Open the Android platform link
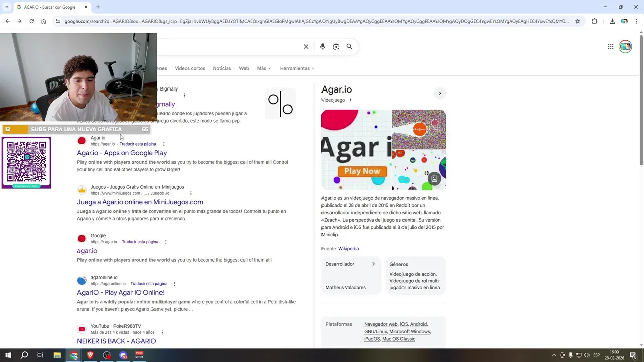This screenshot has width=644, height=362. point(418,324)
